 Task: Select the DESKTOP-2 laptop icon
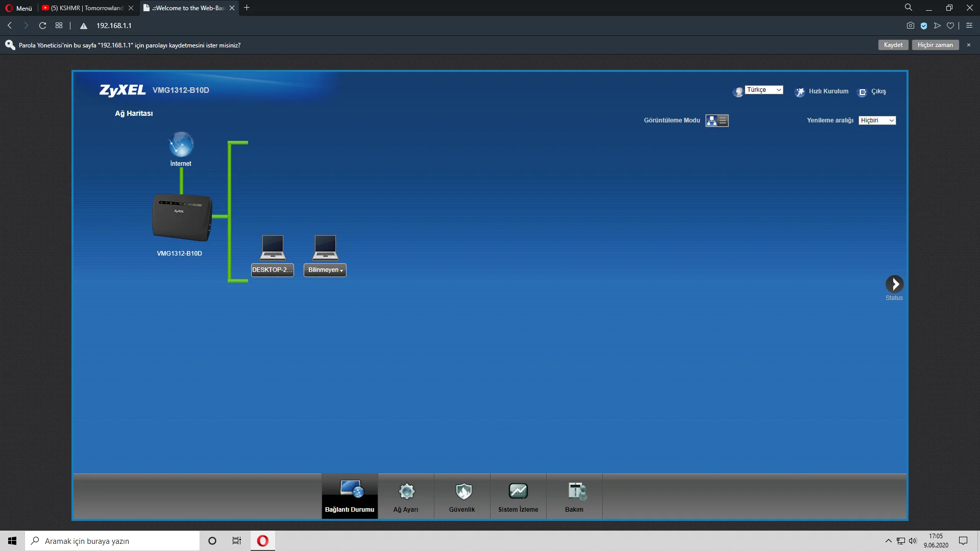pyautogui.click(x=273, y=247)
